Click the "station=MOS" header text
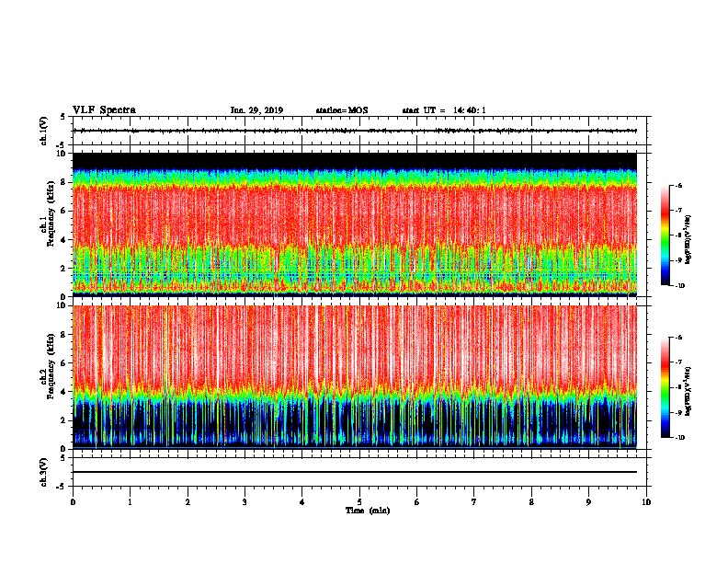 pos(342,110)
